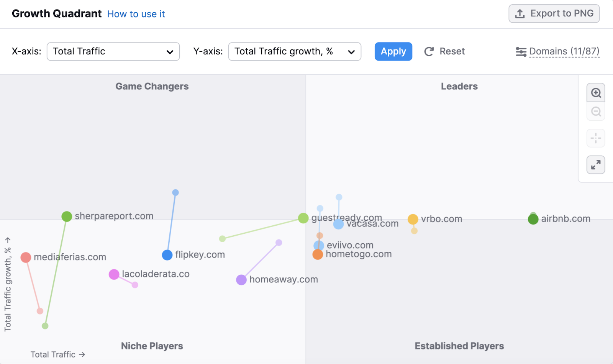Click the refresh icon beside Reset
The image size is (613, 364).
429,51
